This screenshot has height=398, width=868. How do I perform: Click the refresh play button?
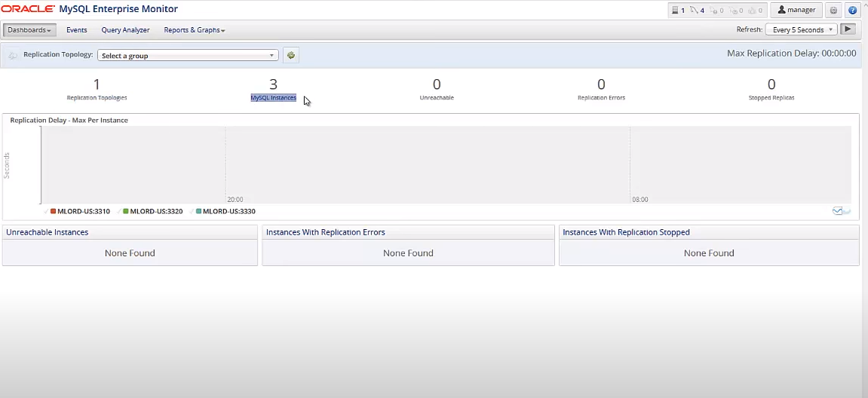point(848,29)
